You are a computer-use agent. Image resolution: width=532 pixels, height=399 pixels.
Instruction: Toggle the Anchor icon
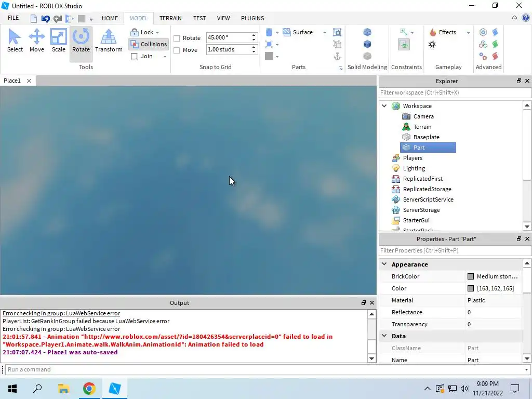[337, 56]
